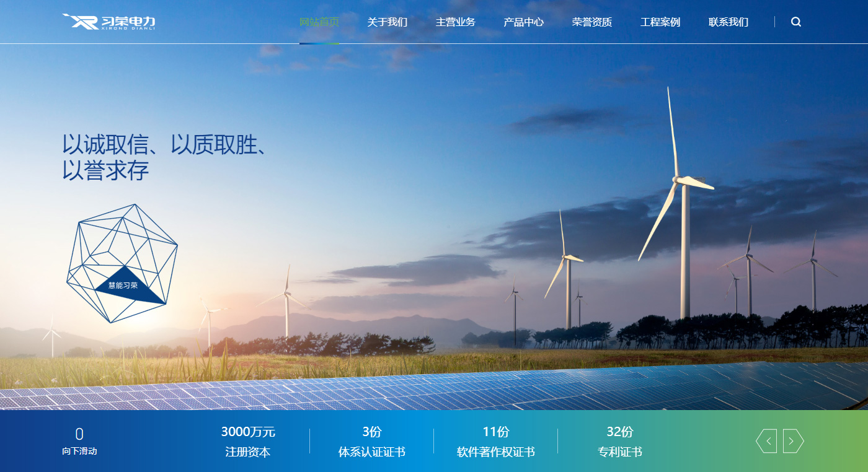Image resolution: width=868 pixels, height=472 pixels.
Task: Click 联系我们 in the top menu
Action: [x=728, y=22]
